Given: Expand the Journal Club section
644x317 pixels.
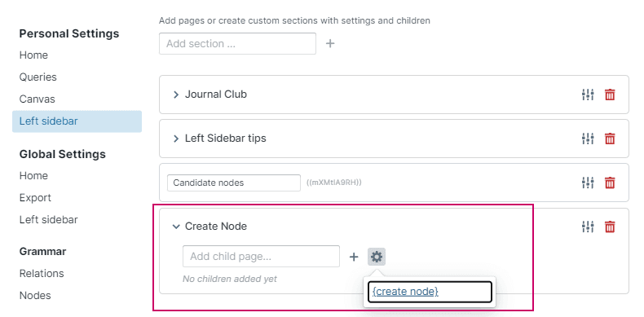Looking at the screenshot, I should coord(176,95).
